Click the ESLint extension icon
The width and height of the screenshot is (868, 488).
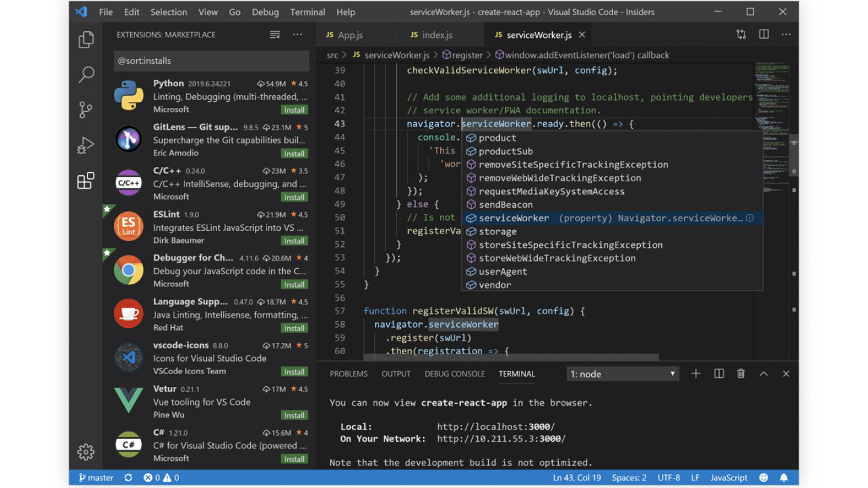pos(128,227)
